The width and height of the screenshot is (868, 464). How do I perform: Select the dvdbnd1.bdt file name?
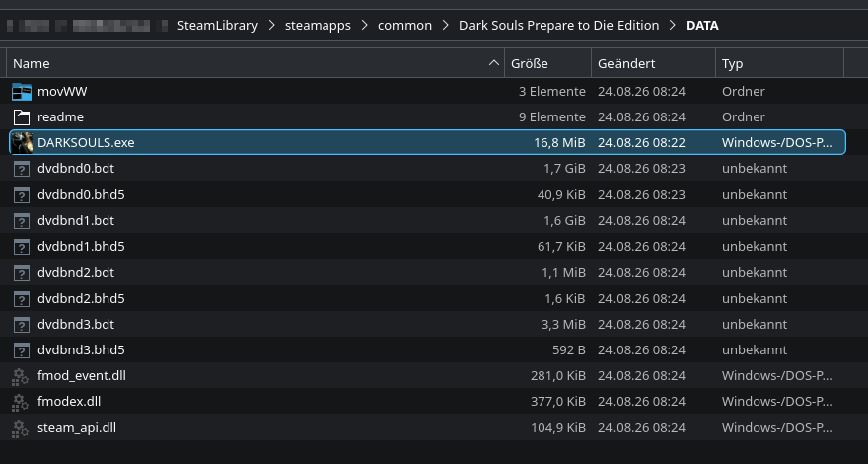[76, 220]
